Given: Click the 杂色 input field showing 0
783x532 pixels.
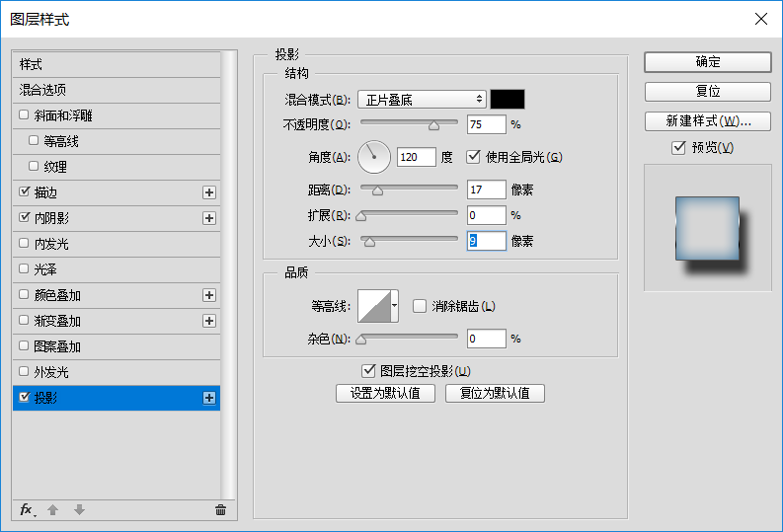Looking at the screenshot, I should tap(487, 339).
